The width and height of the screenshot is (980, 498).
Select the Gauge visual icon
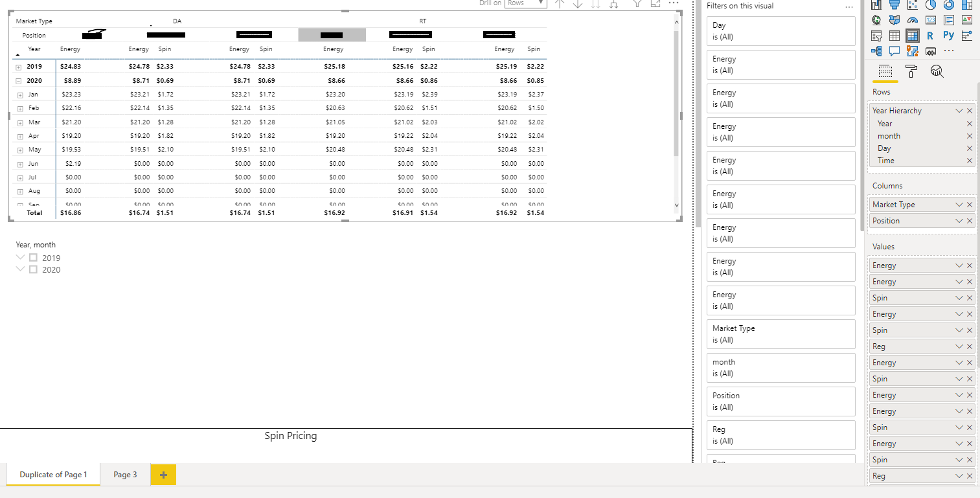(913, 20)
